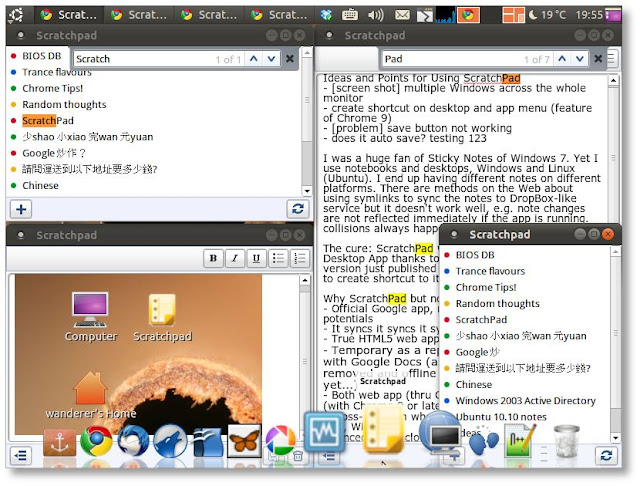
Task: Insert a numbered list in the note editor
Action: [x=300, y=258]
